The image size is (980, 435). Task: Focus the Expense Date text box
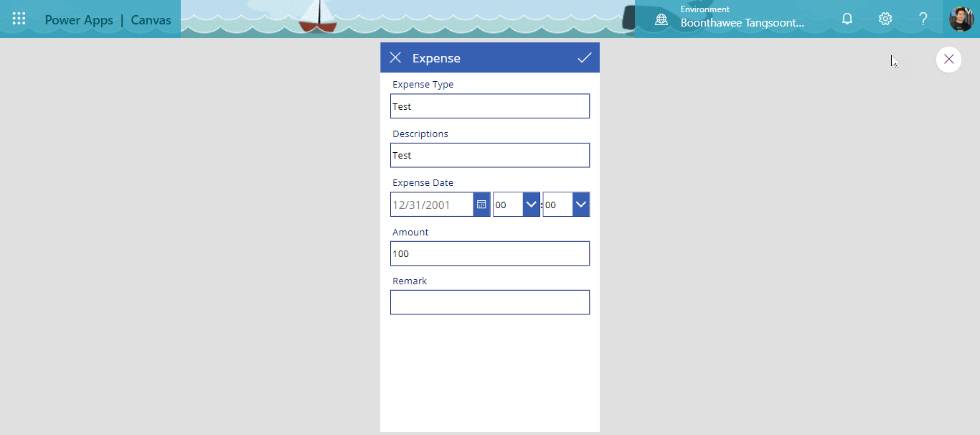[432, 205]
